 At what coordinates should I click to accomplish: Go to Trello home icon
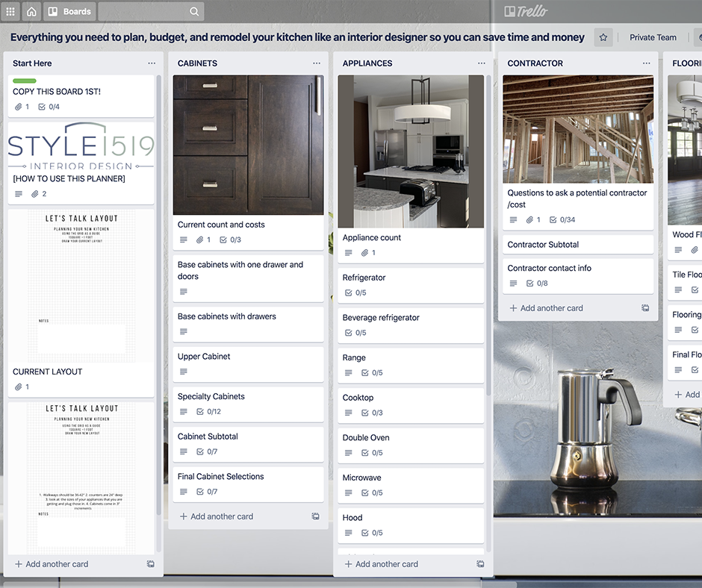(x=31, y=12)
